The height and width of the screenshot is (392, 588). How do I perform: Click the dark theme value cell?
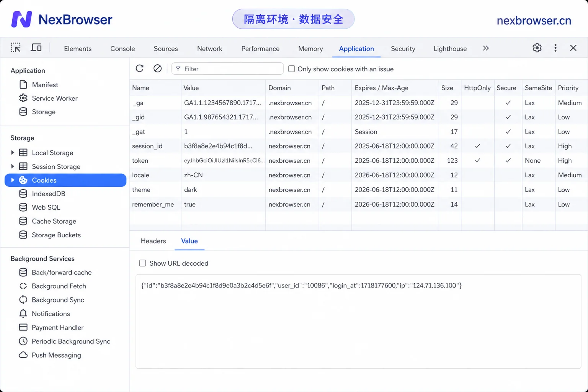(223, 189)
